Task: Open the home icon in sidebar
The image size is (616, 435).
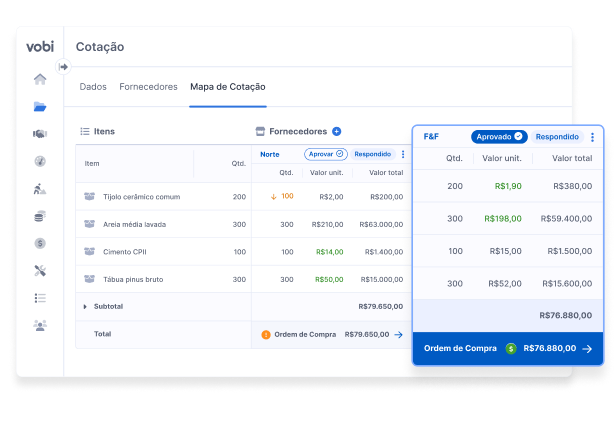Action: tap(40, 79)
